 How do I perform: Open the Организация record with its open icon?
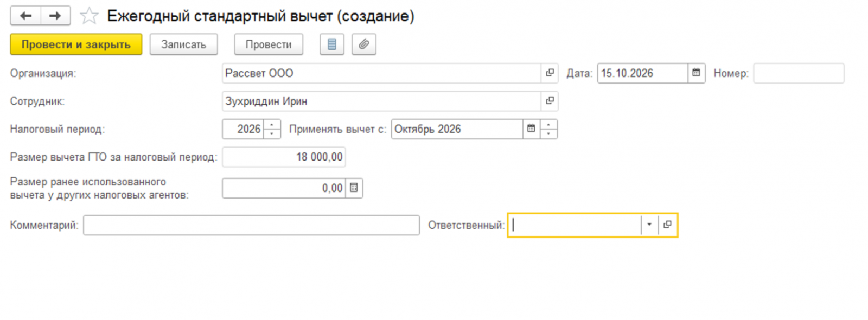(550, 73)
